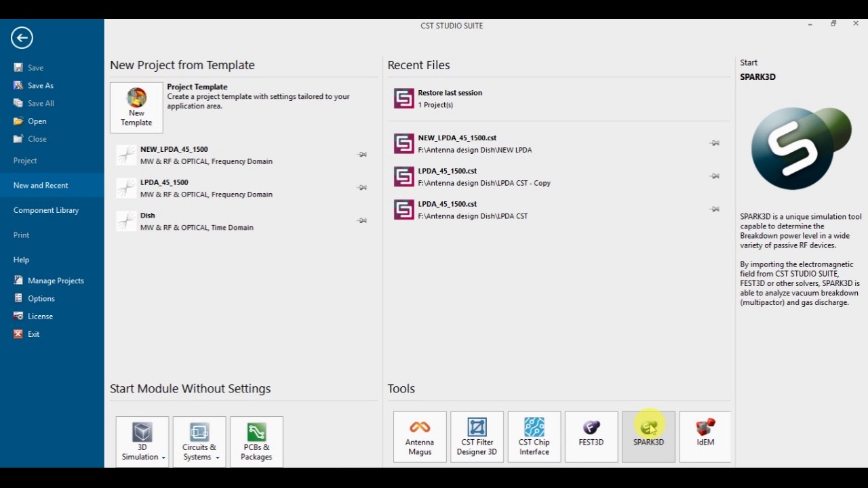Start the 3D Simulation module

pyautogui.click(x=142, y=441)
